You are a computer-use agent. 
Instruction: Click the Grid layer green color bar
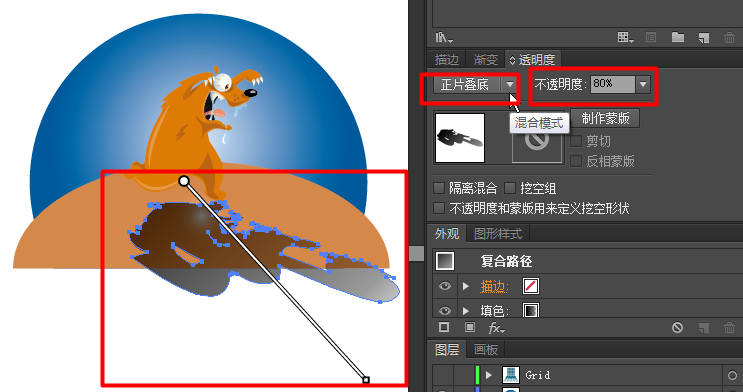coord(478,375)
